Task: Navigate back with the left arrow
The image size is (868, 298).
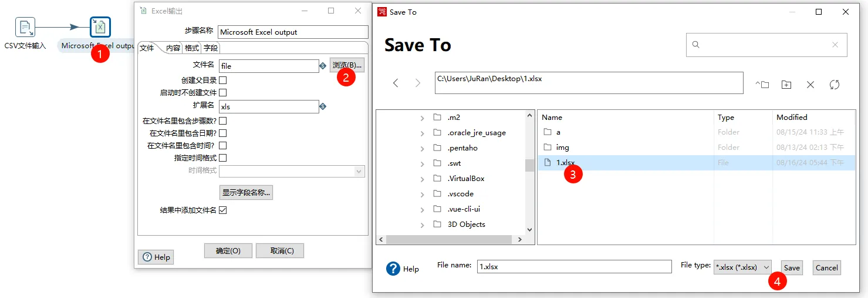Action: (396, 83)
